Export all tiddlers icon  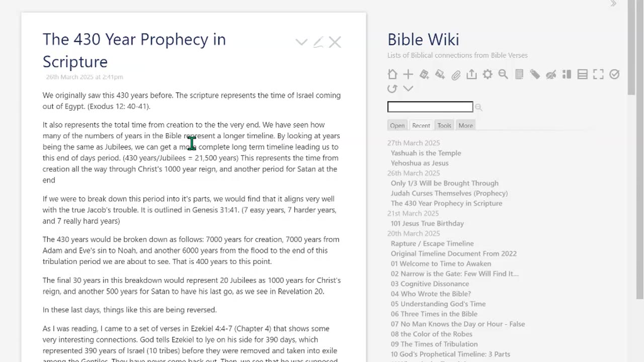pos(471,74)
